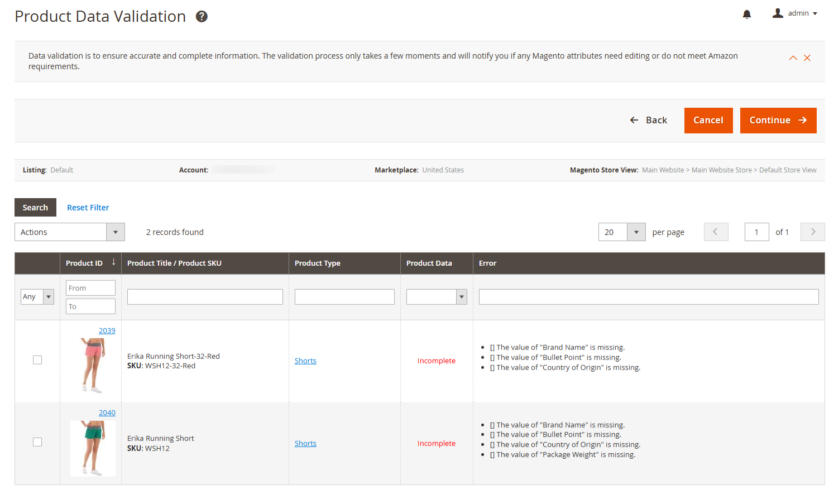Open the notifications bell
This screenshot has width=829, height=504.
coord(746,14)
